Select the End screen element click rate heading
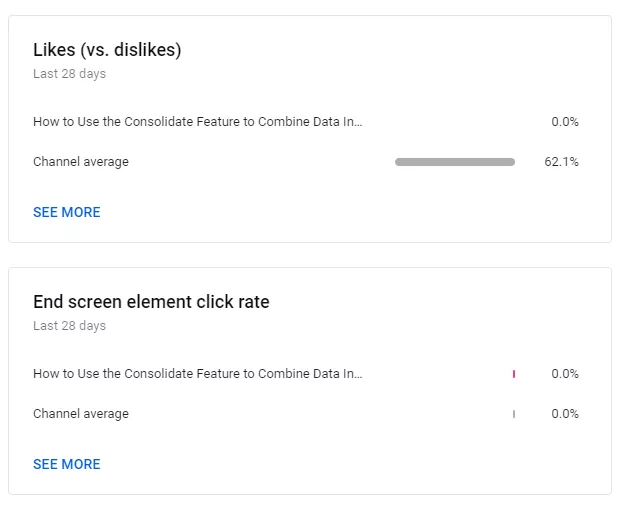The image size is (623, 510). (151, 302)
